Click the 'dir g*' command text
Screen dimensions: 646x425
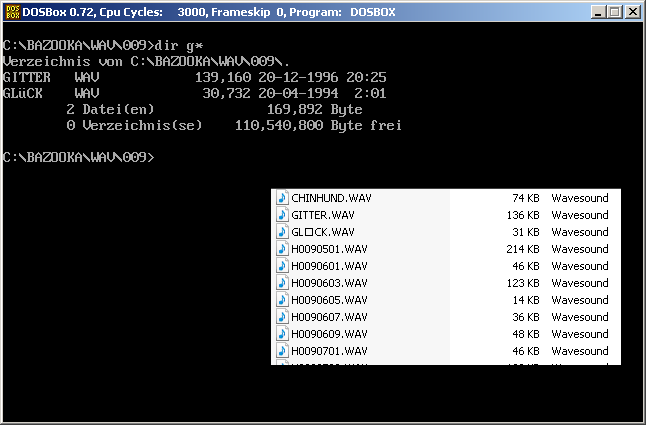coord(179,45)
